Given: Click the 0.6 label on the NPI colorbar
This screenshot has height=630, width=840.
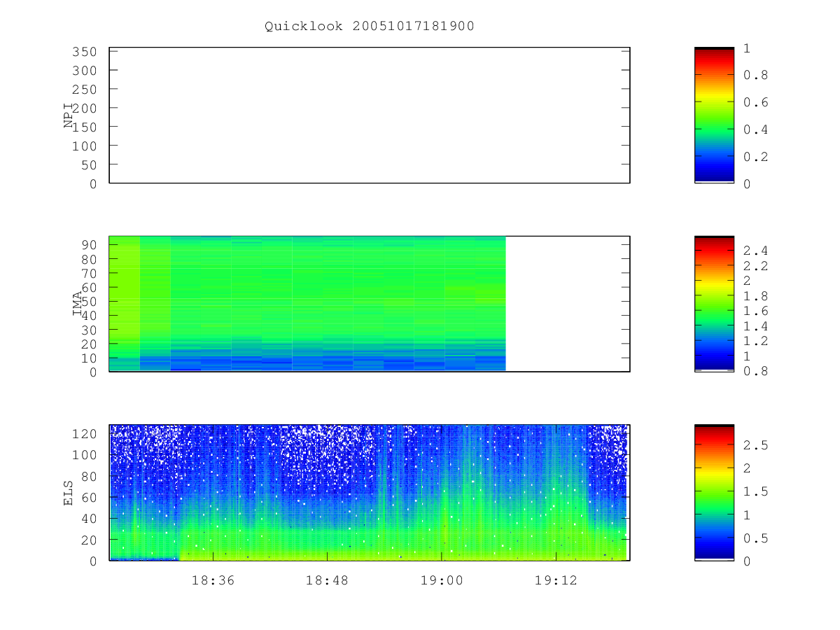Looking at the screenshot, I should point(755,102).
